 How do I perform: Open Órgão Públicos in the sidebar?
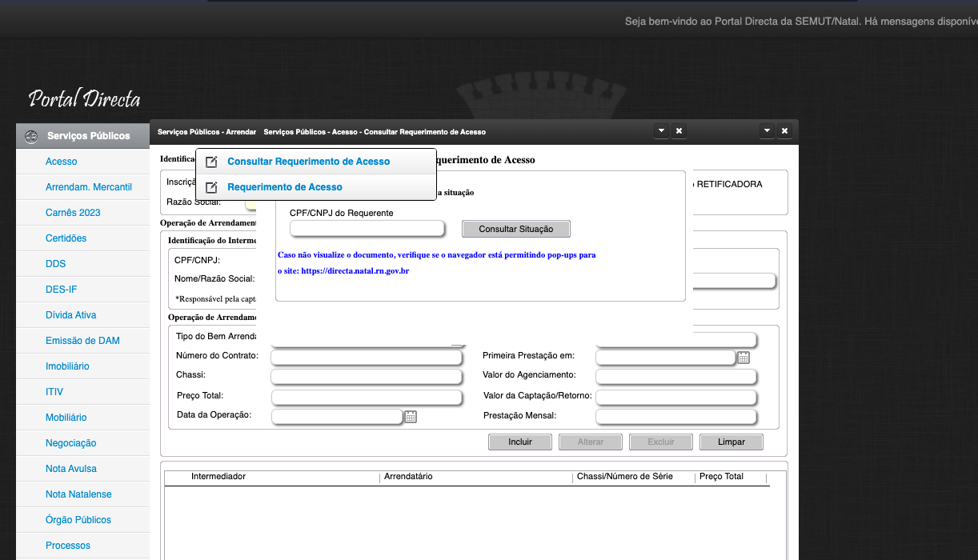pyautogui.click(x=78, y=520)
